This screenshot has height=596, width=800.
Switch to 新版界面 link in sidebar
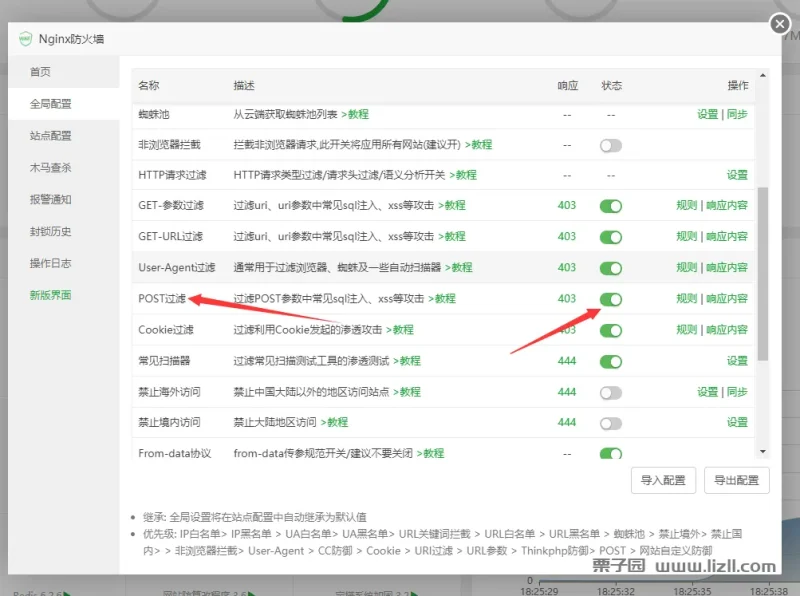coord(51,295)
